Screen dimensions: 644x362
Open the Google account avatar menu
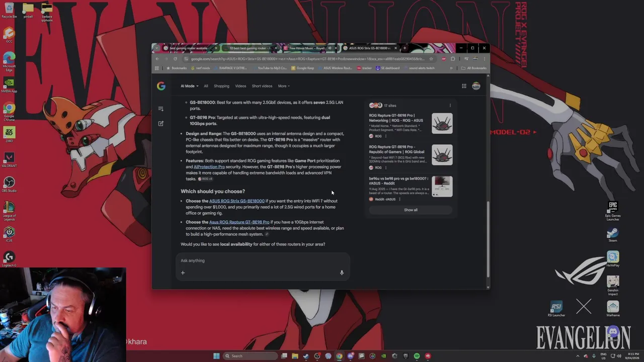(x=476, y=86)
